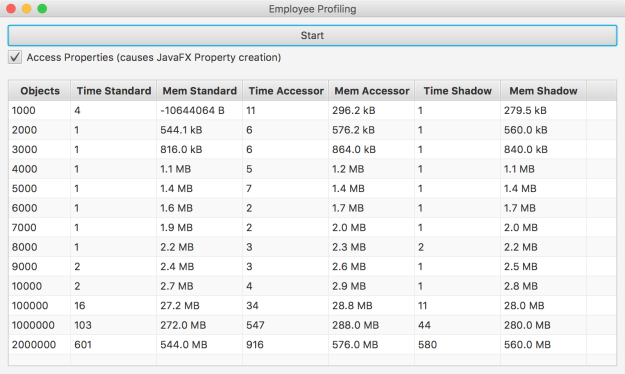
Task: Click the 2.7 MB Mem Standard cell
Action: 199,286
